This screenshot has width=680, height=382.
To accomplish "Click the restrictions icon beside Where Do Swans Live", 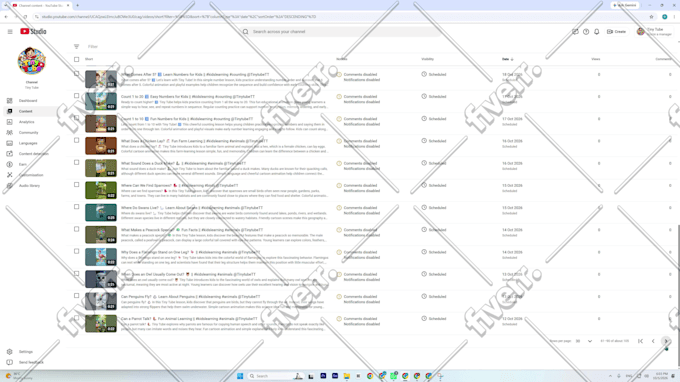I will coord(339,208).
